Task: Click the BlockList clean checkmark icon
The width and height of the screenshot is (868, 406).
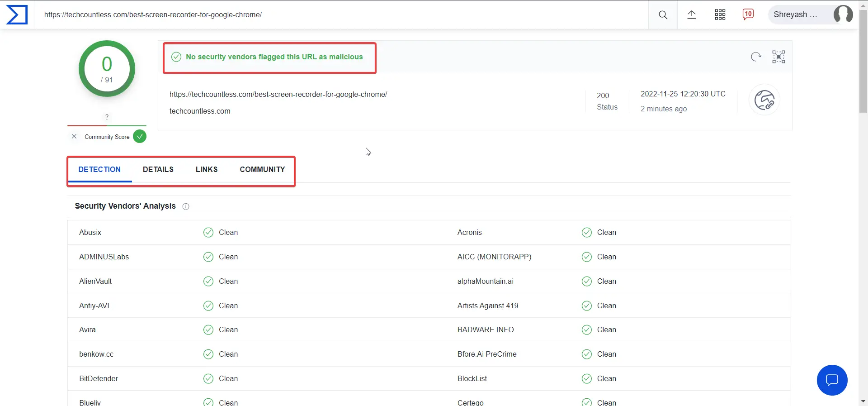Action: click(587, 378)
